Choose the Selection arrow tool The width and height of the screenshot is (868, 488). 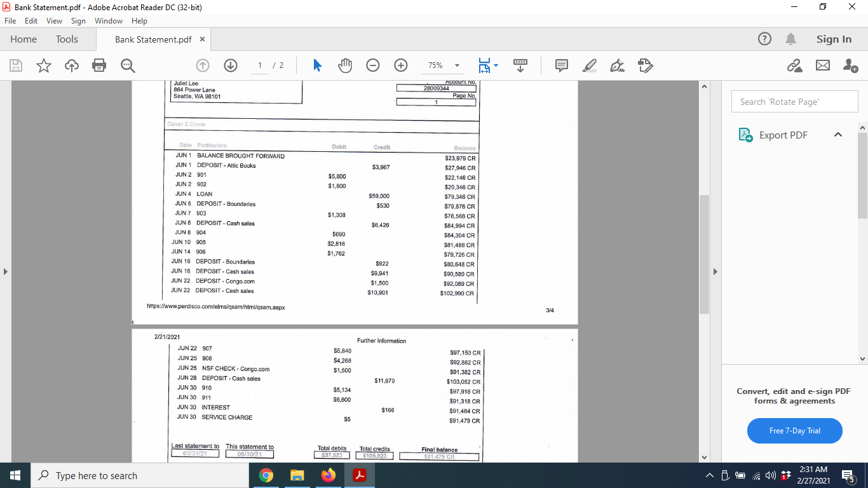(318, 65)
